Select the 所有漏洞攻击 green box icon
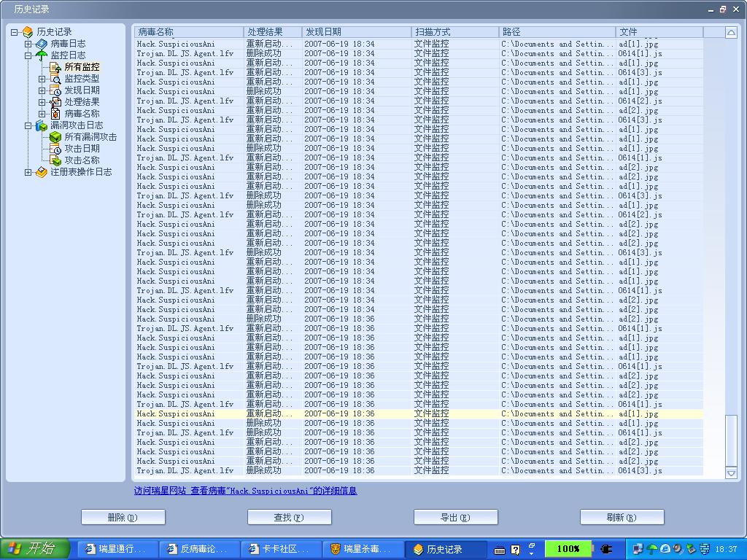The width and height of the screenshot is (747, 560). pos(55,137)
